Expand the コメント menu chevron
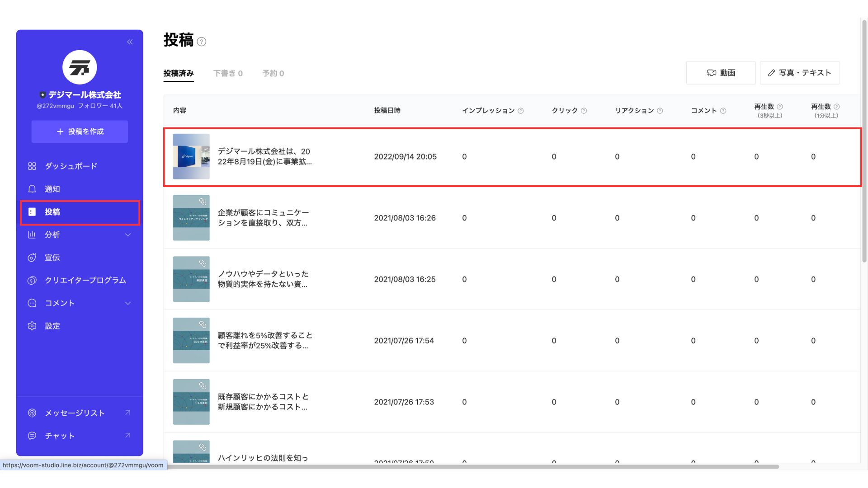868x488 pixels. pos(128,303)
